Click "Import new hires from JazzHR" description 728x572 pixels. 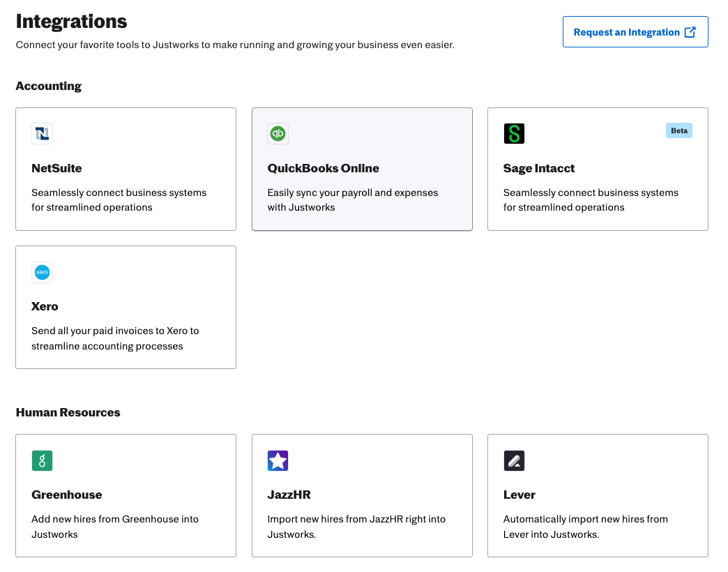[x=356, y=527]
